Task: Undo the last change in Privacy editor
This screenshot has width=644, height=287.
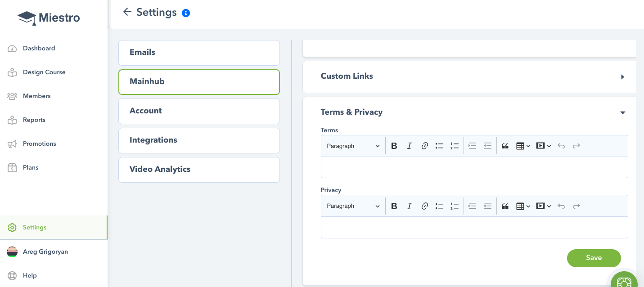Action: pos(561,206)
